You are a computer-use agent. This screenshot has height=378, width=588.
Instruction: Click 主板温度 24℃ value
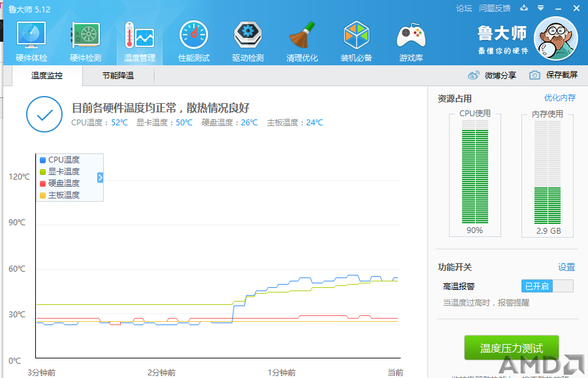[315, 123]
